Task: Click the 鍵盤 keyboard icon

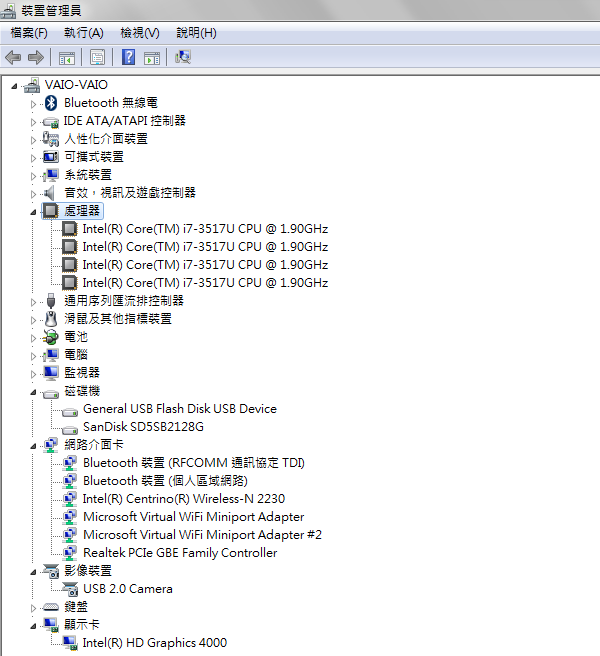Action: (51, 607)
